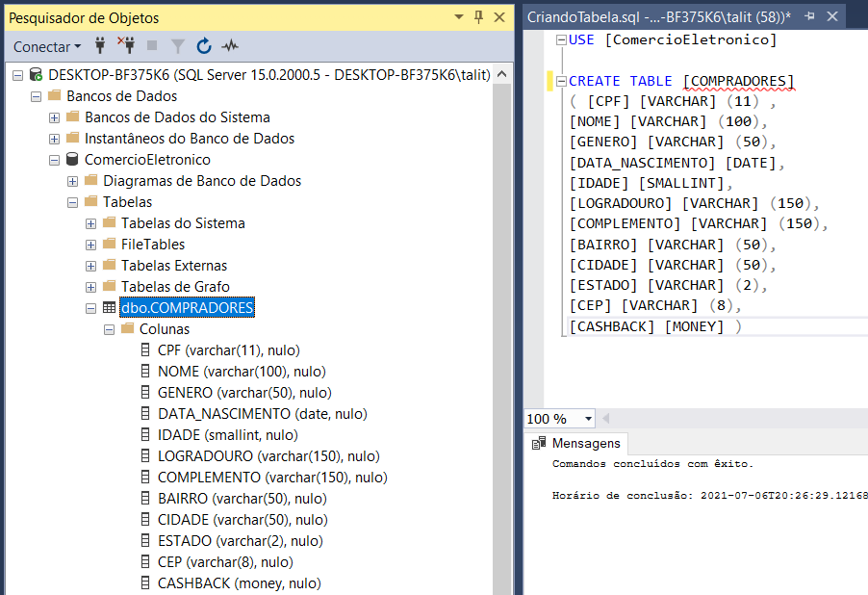Click the column icon beside IDADE
868x595 pixels.
click(145, 435)
